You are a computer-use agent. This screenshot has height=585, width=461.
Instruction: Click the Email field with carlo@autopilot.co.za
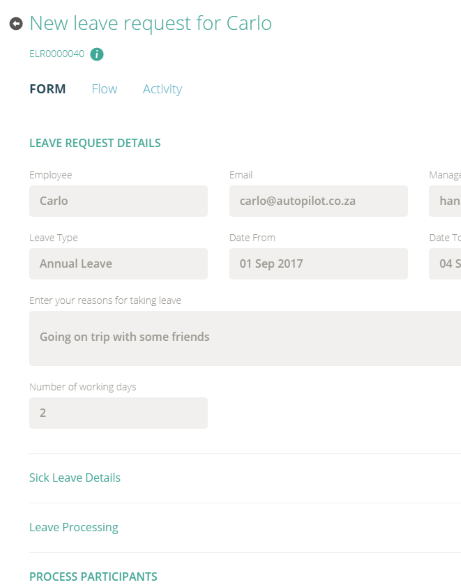(319, 201)
